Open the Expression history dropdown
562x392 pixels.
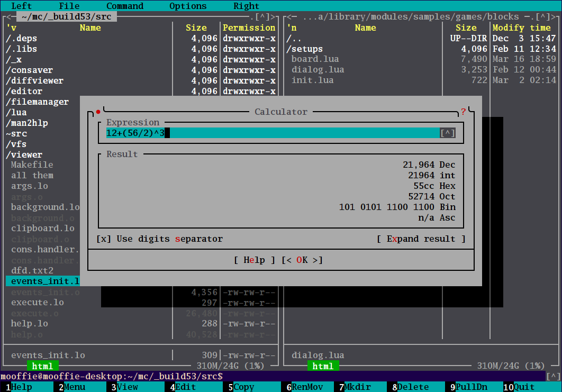pyautogui.click(x=448, y=133)
